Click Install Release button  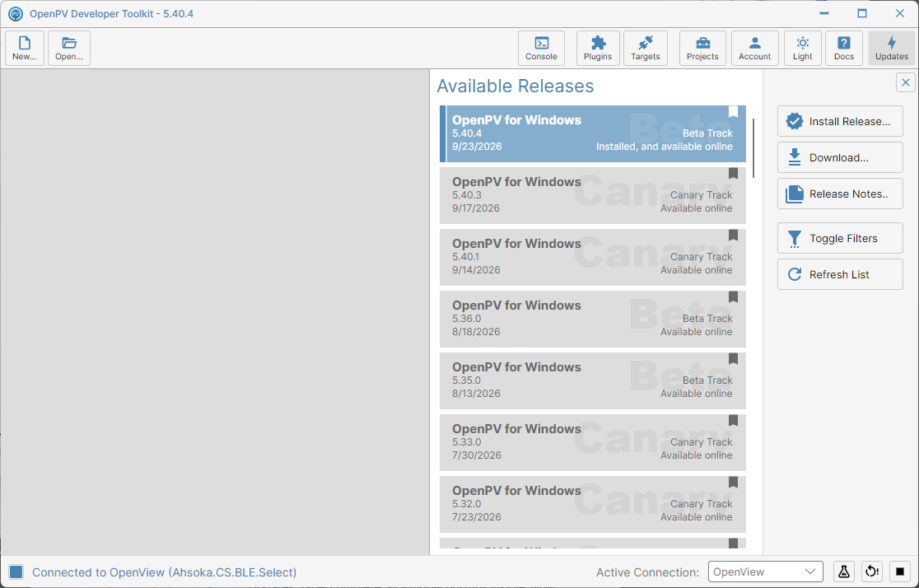click(840, 121)
